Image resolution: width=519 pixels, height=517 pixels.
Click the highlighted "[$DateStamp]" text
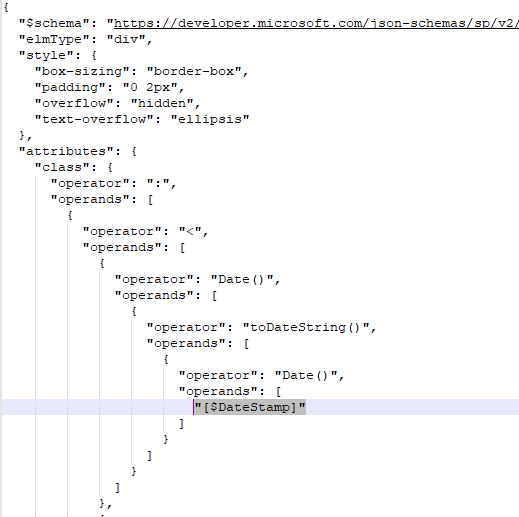250,407
